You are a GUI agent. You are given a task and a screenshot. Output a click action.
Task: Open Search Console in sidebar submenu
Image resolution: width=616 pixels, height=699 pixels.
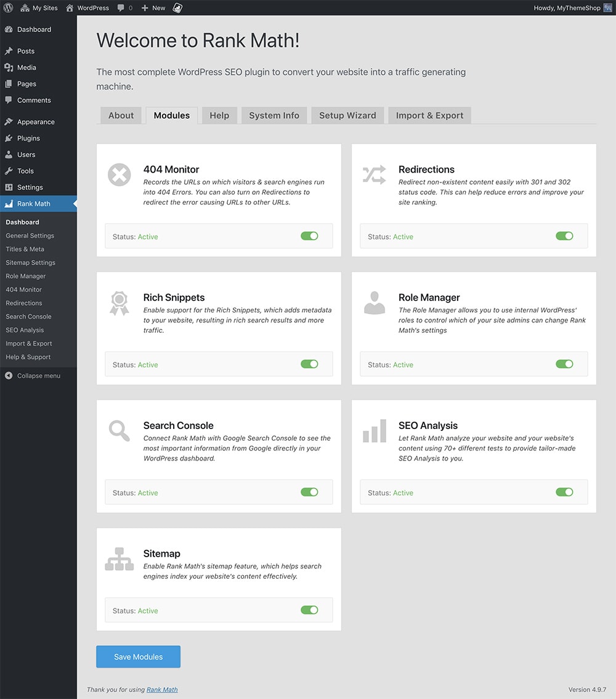(28, 316)
